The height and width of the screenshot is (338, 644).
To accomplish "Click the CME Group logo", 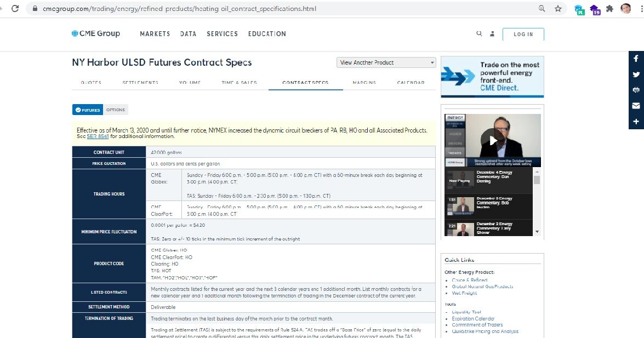I will [96, 33].
